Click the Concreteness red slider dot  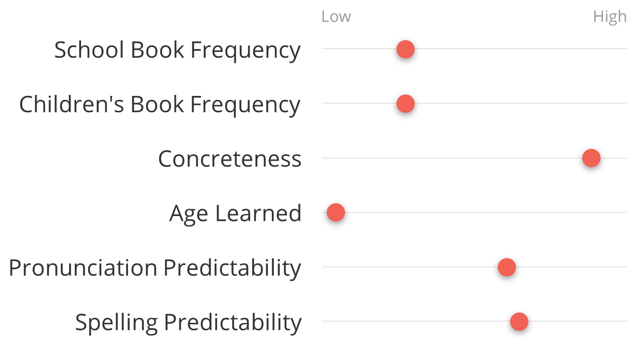(591, 158)
